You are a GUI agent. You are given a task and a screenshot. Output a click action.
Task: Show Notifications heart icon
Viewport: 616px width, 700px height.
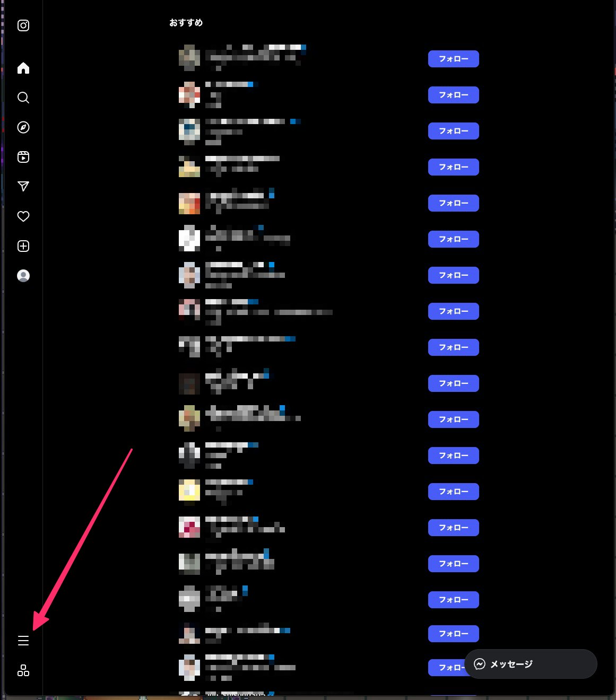click(x=23, y=216)
